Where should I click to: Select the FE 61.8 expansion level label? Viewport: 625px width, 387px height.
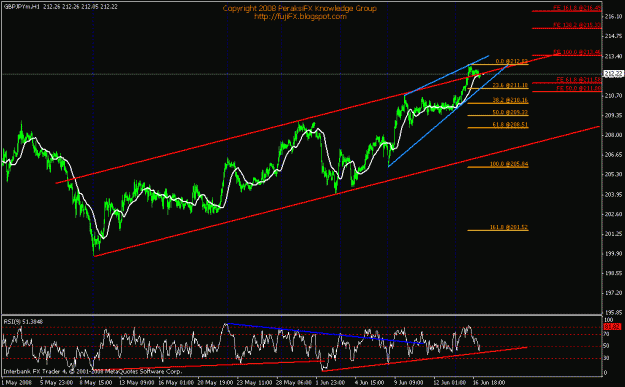pyautogui.click(x=578, y=79)
